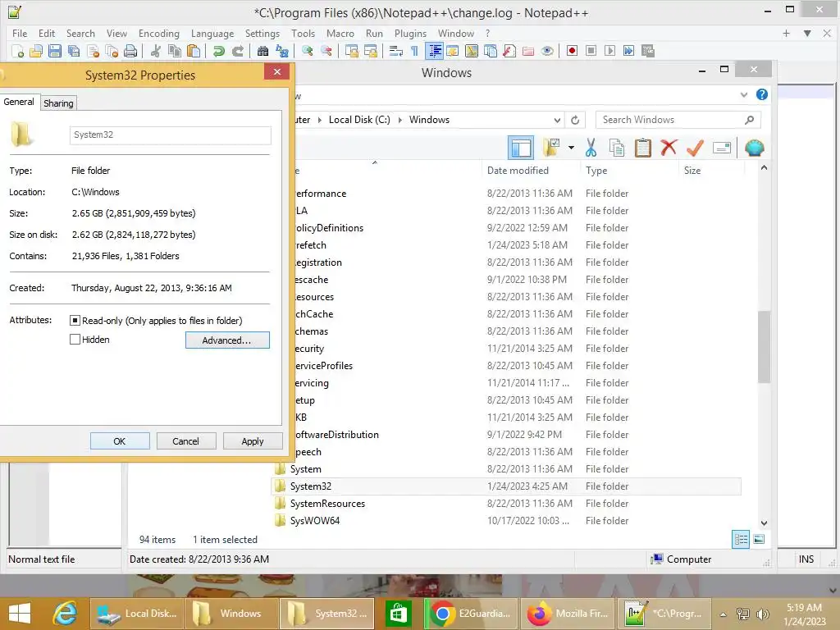Image resolution: width=840 pixels, height=630 pixels.
Task: Select the General tab in Properties
Action: [x=19, y=102]
